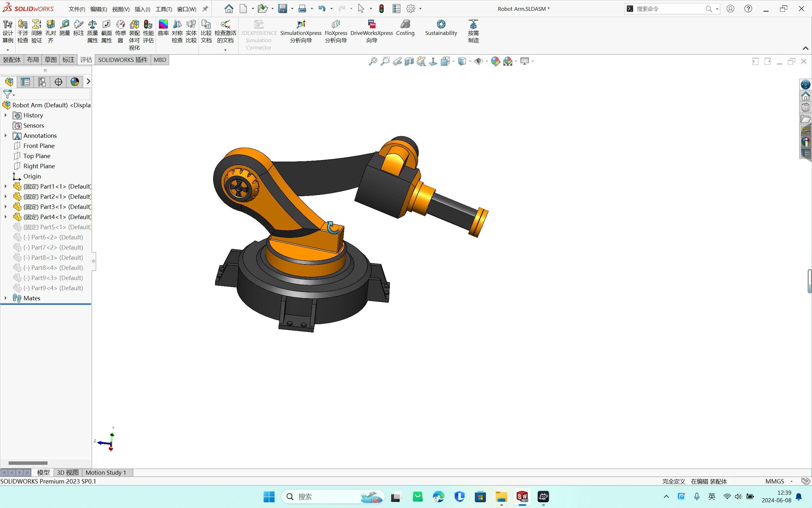Click the Zoom to Fit icon
This screenshot has height=508, width=812.
click(373, 61)
